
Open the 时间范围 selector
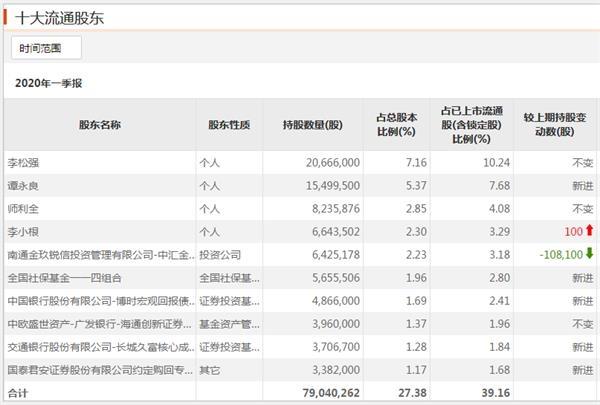click(x=46, y=48)
